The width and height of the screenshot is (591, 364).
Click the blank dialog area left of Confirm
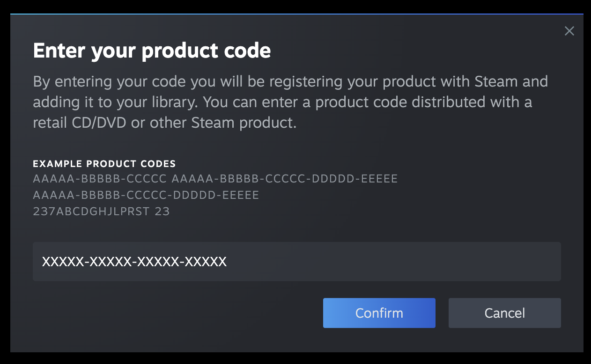coord(178,313)
